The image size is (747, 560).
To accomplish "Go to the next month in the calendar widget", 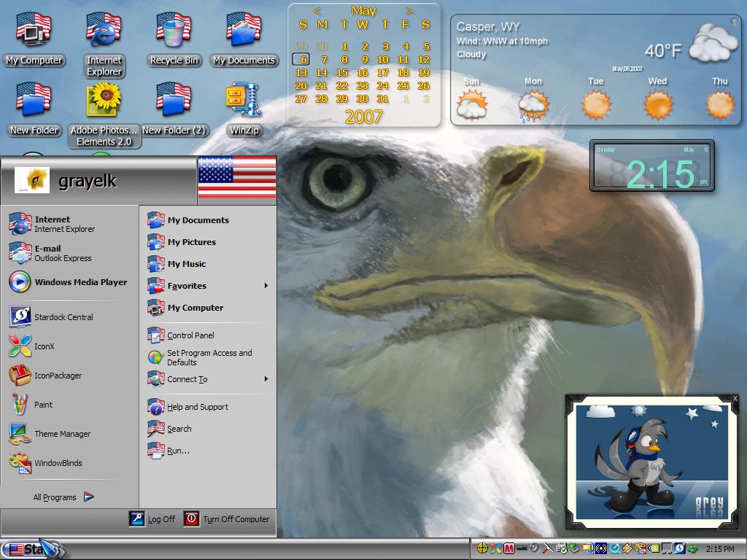I will click(x=409, y=11).
